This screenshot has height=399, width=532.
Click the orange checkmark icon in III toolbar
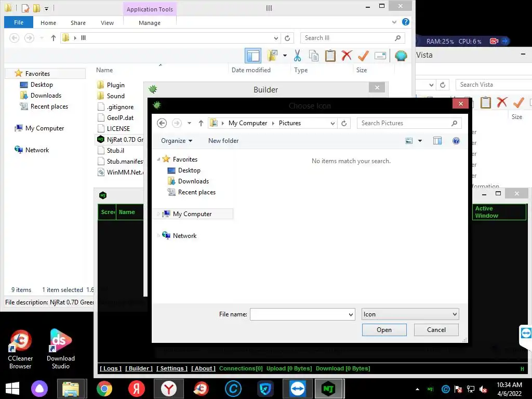pos(363,56)
